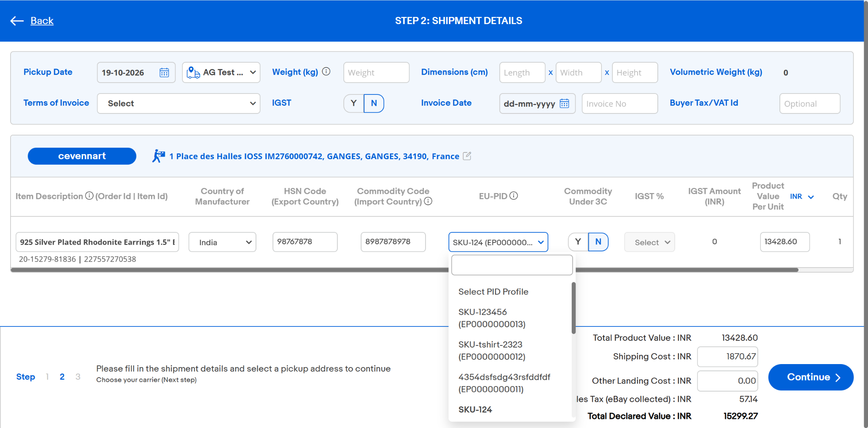The width and height of the screenshot is (868, 428).
Task: Open the Invoice Date calendar icon
Action: click(x=564, y=103)
